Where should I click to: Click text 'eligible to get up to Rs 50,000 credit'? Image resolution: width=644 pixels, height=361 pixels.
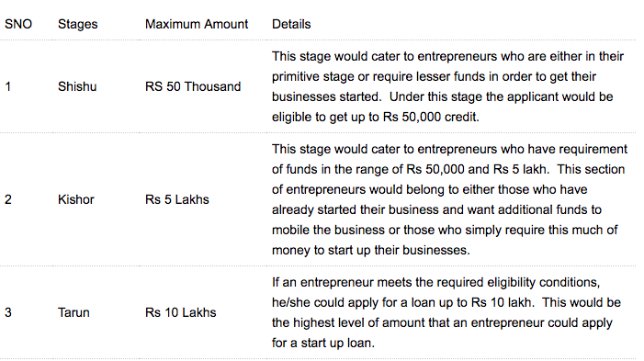pos(375,117)
